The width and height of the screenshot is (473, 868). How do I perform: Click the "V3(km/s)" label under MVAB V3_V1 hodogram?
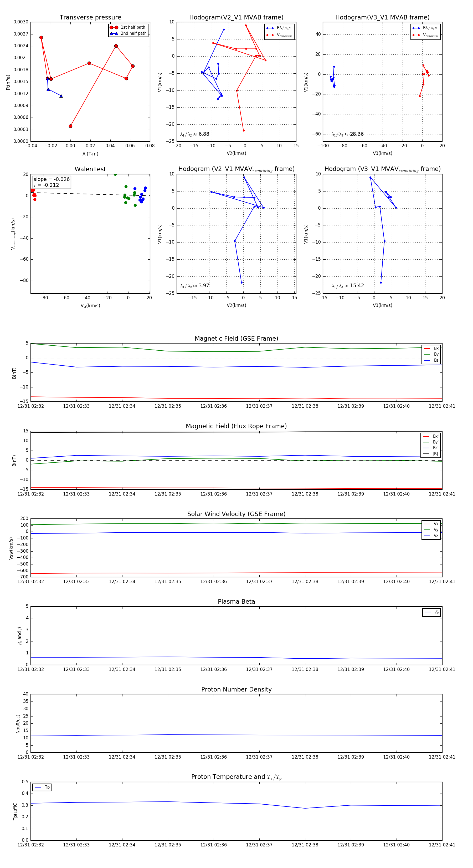click(x=382, y=153)
